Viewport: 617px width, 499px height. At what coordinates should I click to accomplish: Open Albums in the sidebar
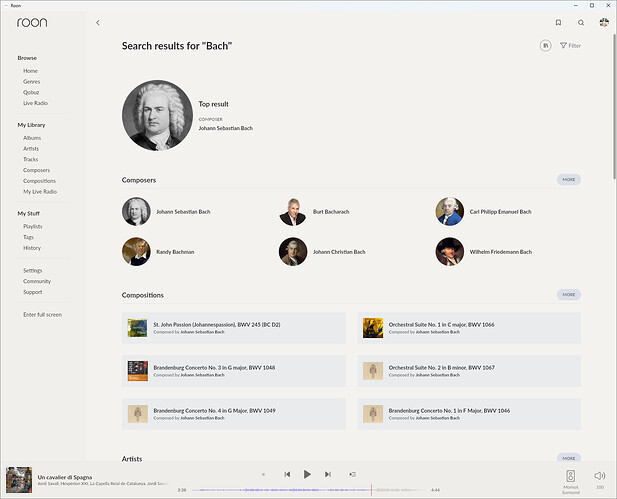[33, 138]
